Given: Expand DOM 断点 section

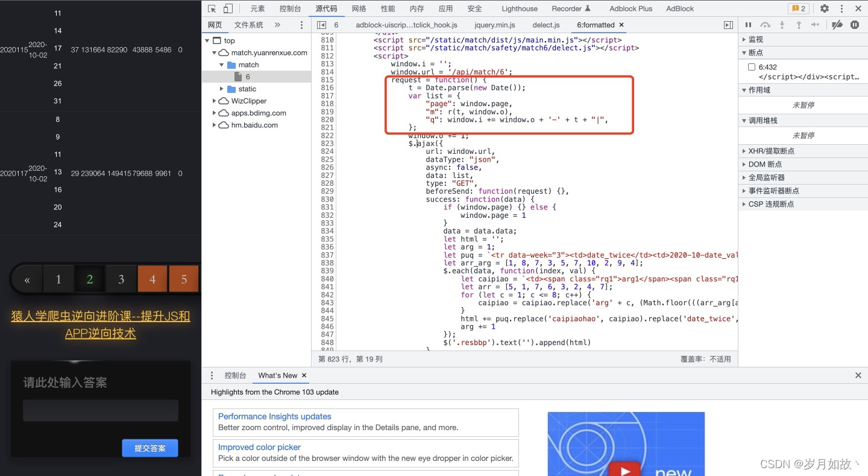Looking at the screenshot, I should click(x=803, y=164).
